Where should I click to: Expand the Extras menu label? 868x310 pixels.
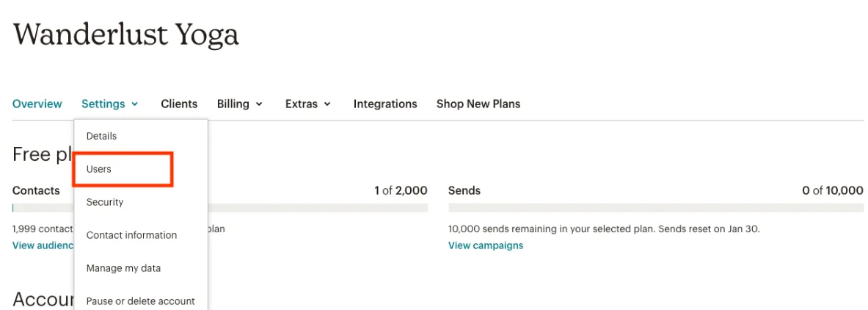(301, 104)
